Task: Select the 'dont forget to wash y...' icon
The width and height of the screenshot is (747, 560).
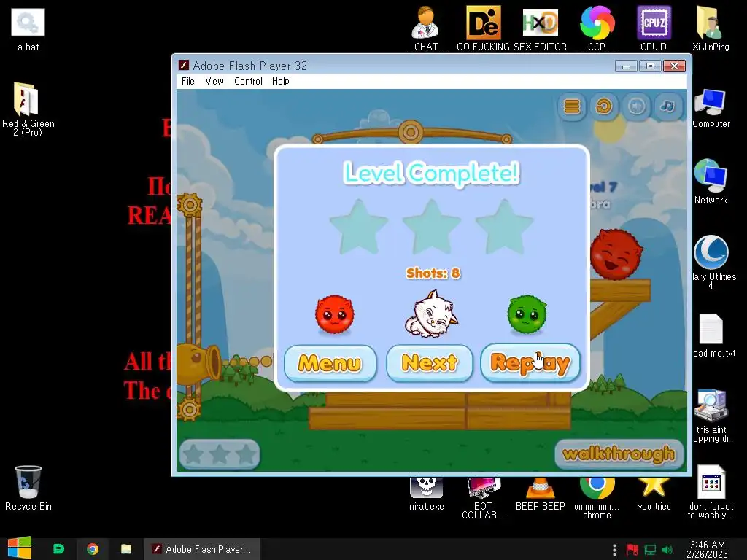Action: click(711, 492)
